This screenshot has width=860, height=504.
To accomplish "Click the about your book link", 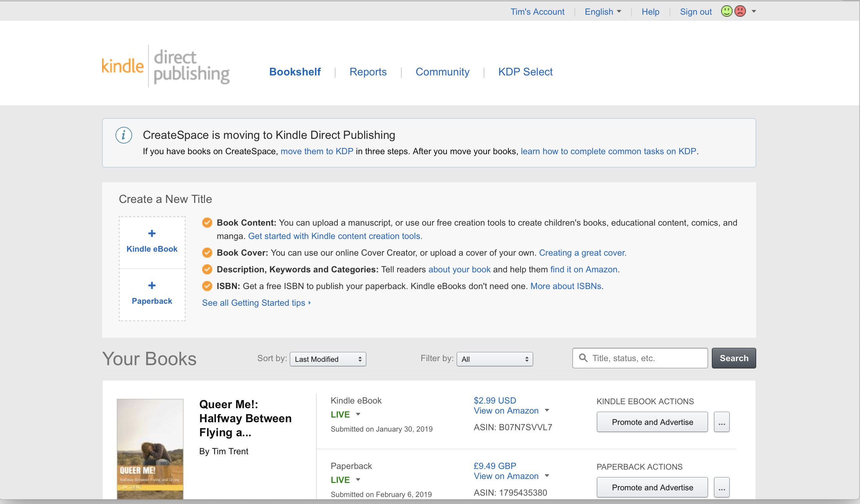I will coord(459,269).
